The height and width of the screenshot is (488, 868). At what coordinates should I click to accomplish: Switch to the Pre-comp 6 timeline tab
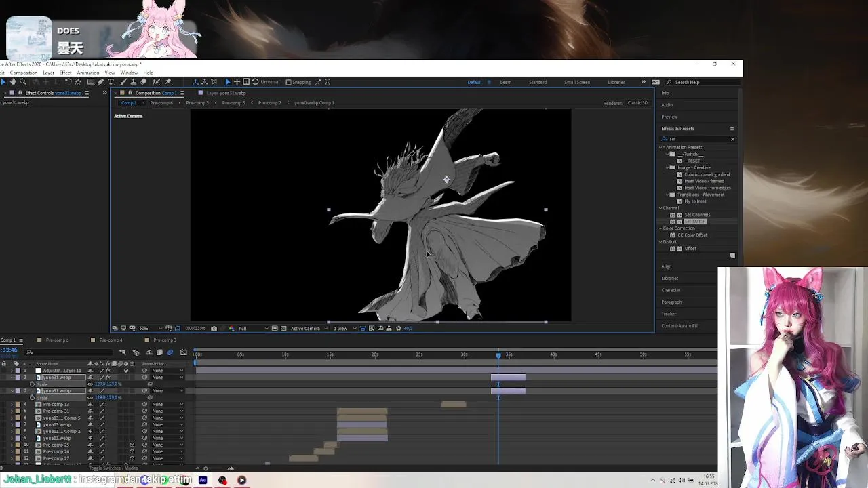58,340
